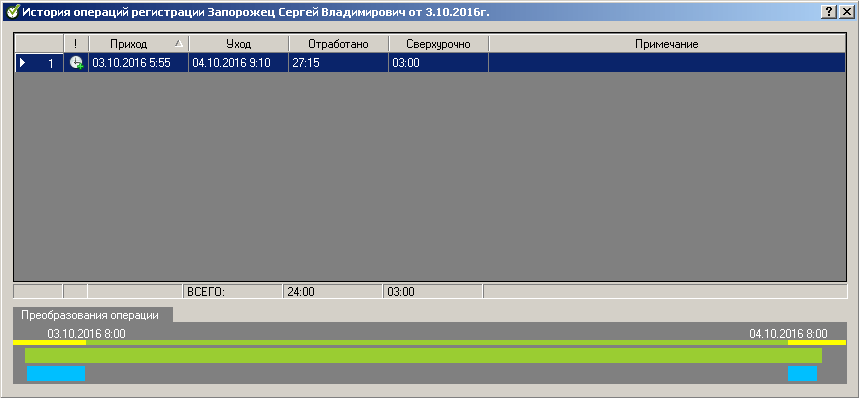Select departure cell 04.10.2016 9:10
Screen dimensions: 859x398
coord(238,63)
